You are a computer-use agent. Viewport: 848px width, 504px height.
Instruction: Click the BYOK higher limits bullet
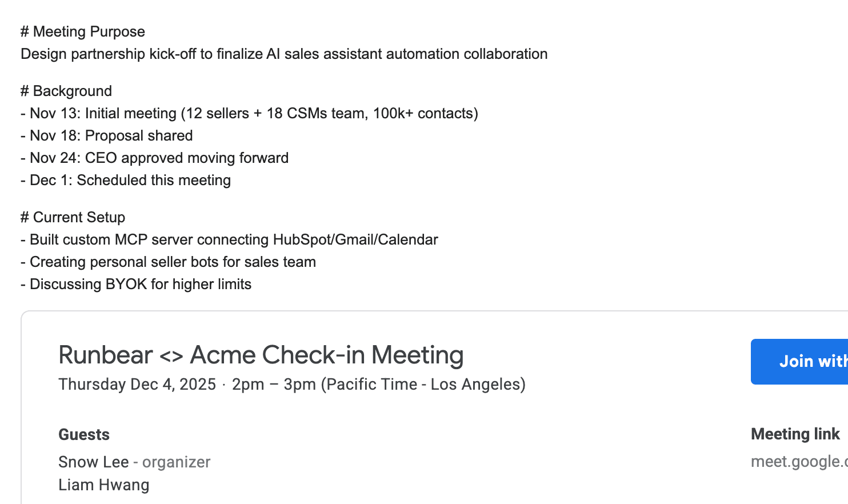[x=136, y=284]
